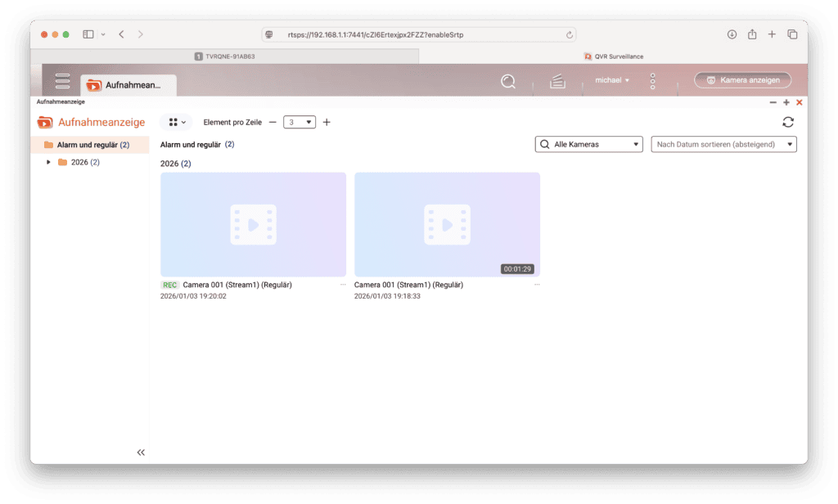Open the michael user menu
838x504 pixels.
(611, 80)
